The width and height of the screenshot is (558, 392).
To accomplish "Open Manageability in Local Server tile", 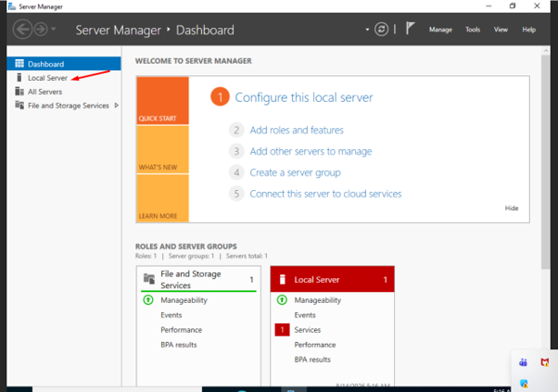I will (x=317, y=300).
